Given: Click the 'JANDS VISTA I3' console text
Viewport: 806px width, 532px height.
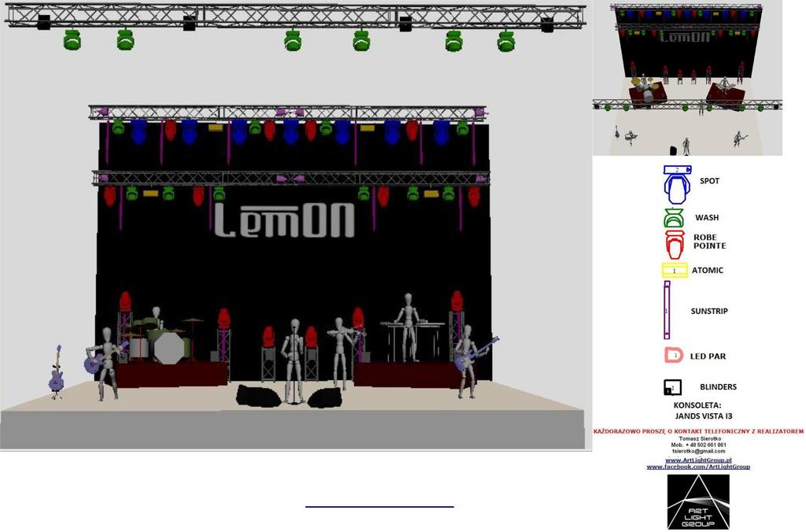Looking at the screenshot, I should [703, 416].
